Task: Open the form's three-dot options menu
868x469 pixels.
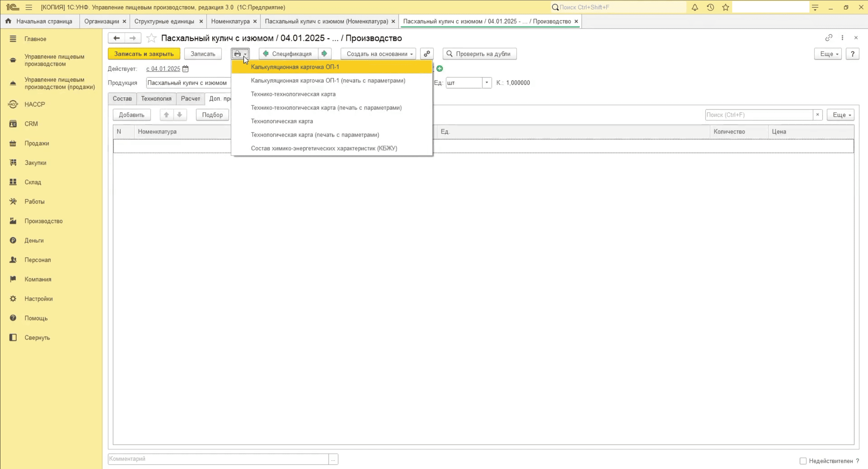Action: [x=842, y=38]
